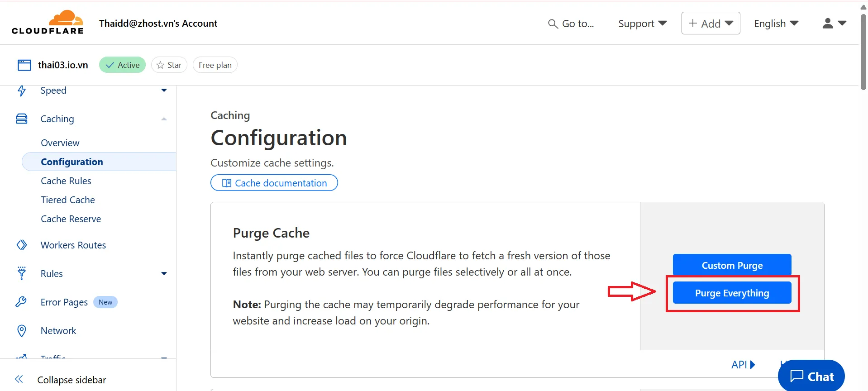Collapse the Caching menu section
Image resolution: width=868 pixels, height=391 pixels.
point(164,119)
